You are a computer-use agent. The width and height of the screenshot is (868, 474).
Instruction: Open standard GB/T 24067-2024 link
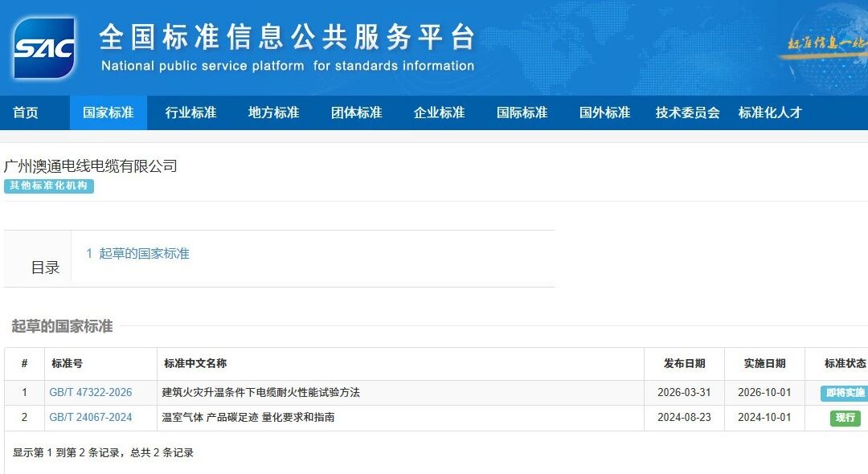tap(91, 418)
